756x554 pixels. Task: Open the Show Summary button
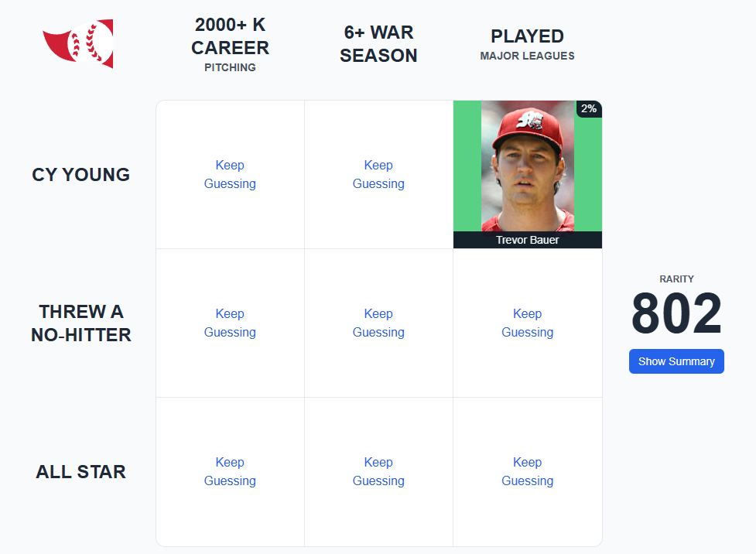(676, 361)
